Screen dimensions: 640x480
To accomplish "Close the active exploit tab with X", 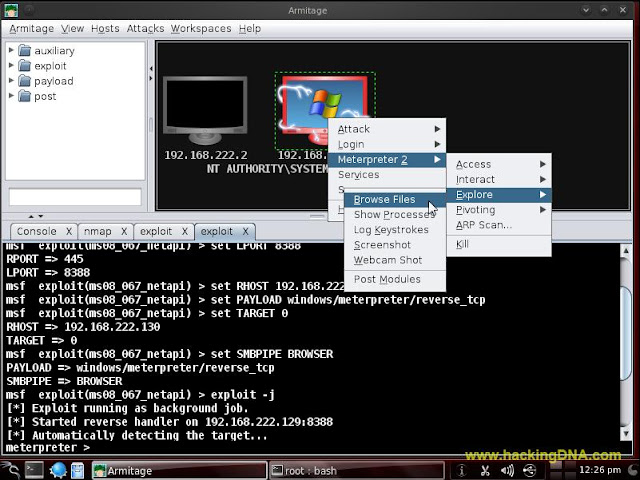I will (x=245, y=231).
